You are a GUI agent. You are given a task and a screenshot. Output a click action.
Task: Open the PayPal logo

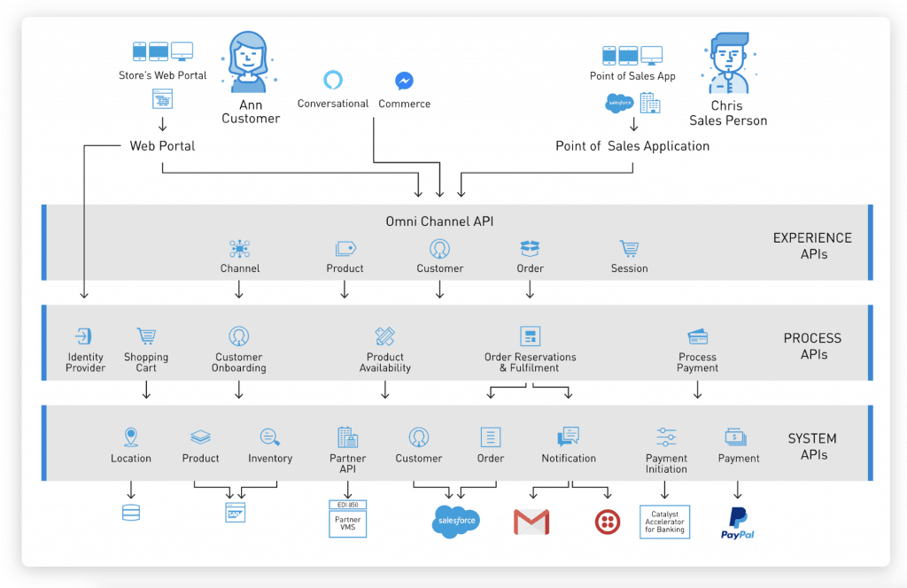coord(737,523)
